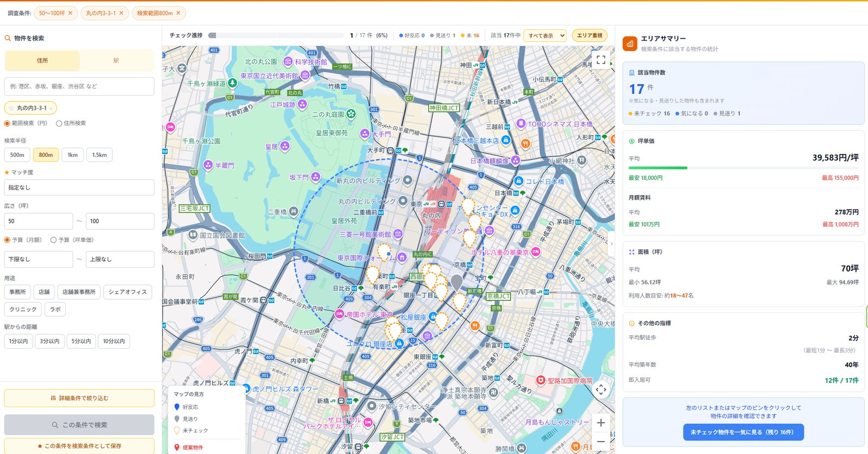Viewport: 868px width, 454px height.
Task: Click the gray 見送り property pin
Action: click(457, 282)
